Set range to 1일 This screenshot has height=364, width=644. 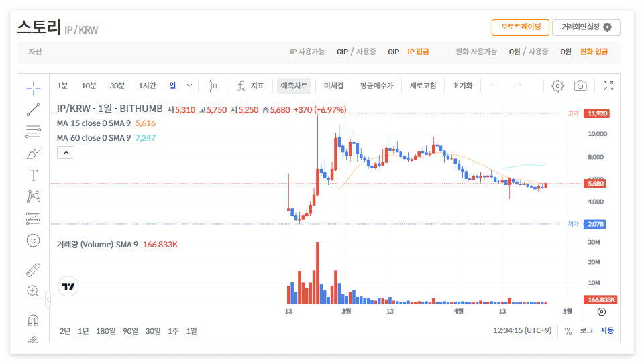pos(191,331)
